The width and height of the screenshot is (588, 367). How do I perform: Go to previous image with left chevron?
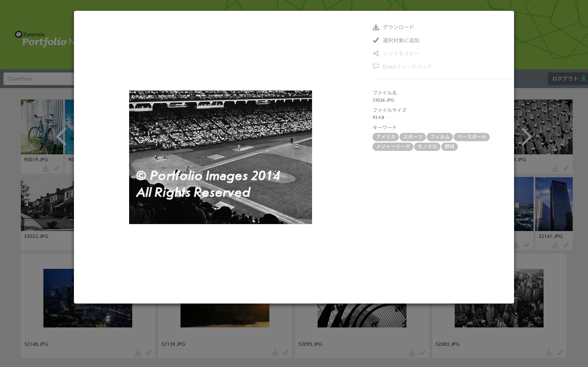coord(61,137)
